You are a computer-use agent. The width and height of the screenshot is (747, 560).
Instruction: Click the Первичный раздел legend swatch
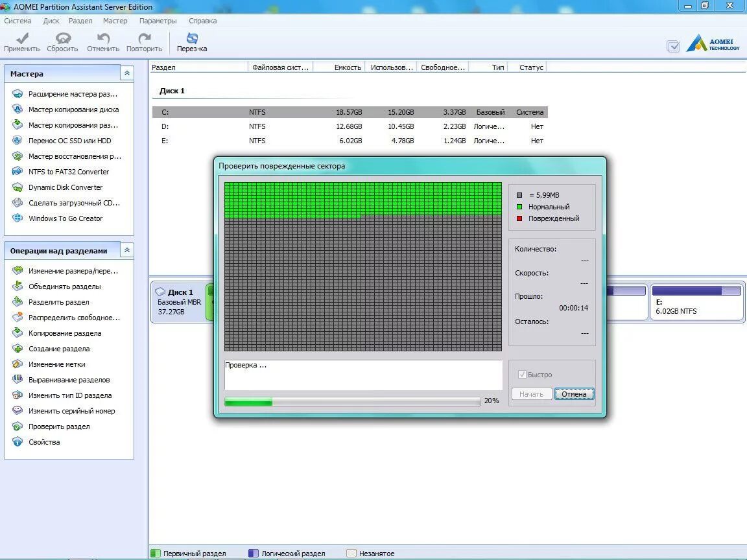pyautogui.click(x=156, y=554)
